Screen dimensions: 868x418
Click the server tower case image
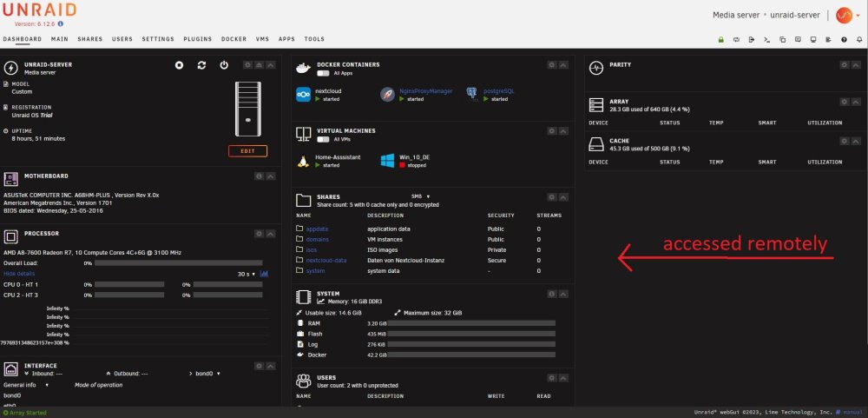tap(247, 109)
